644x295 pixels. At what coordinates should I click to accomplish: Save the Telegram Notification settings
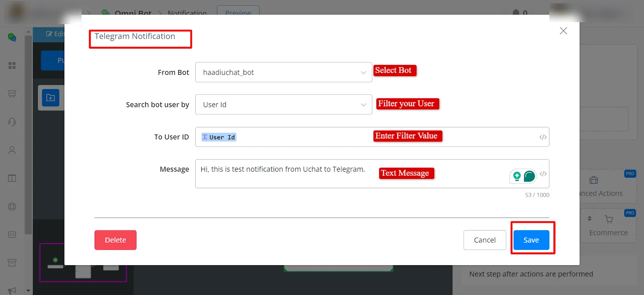click(531, 240)
